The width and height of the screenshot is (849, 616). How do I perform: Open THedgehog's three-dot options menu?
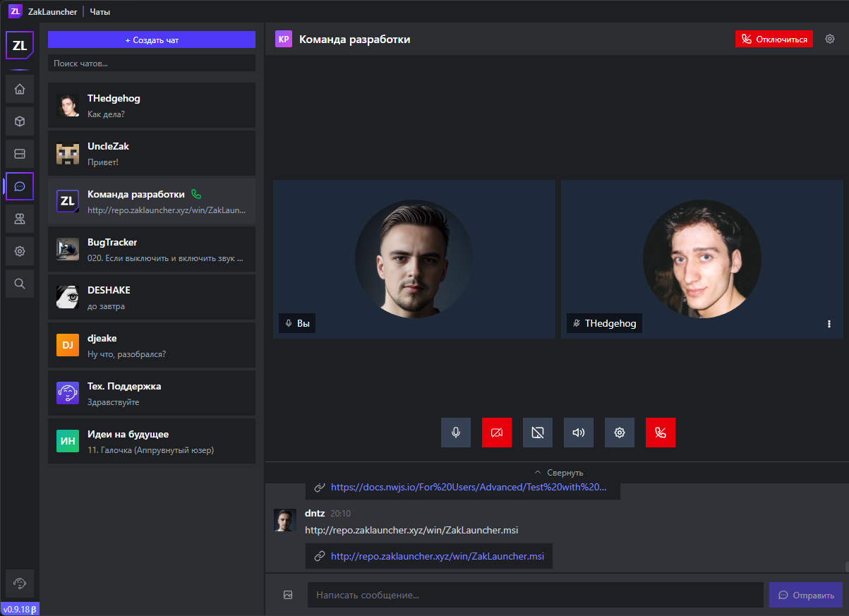[x=829, y=324]
